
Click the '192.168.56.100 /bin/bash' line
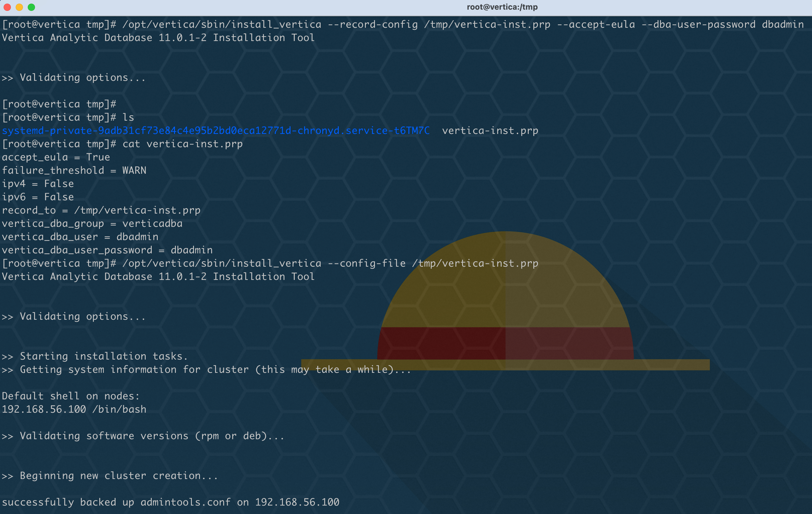(74, 409)
